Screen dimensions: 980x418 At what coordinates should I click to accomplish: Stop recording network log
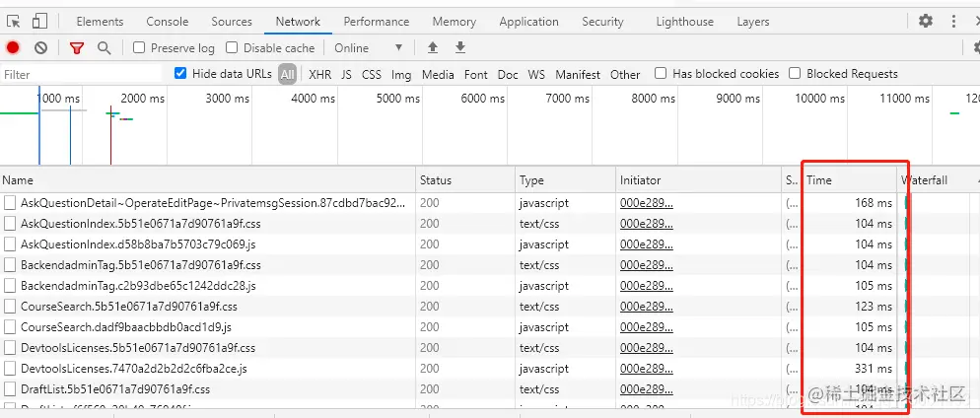(13, 47)
